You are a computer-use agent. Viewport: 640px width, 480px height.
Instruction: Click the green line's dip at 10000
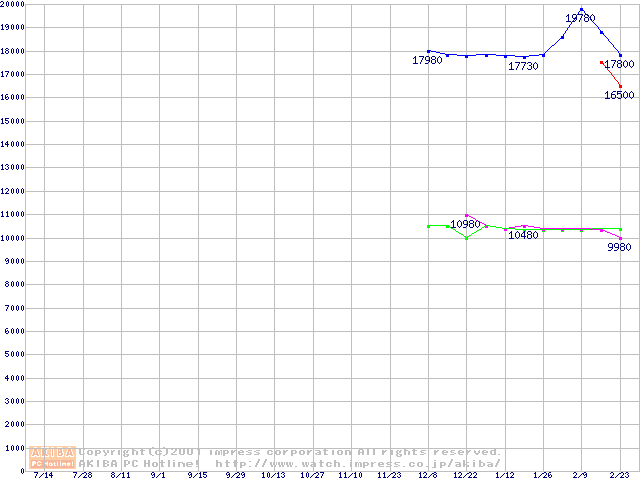[467, 238]
